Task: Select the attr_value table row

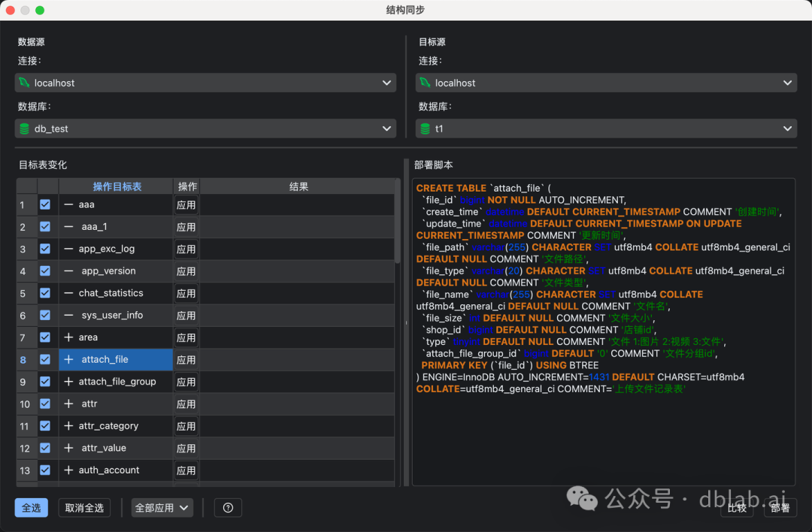Action: [x=116, y=448]
